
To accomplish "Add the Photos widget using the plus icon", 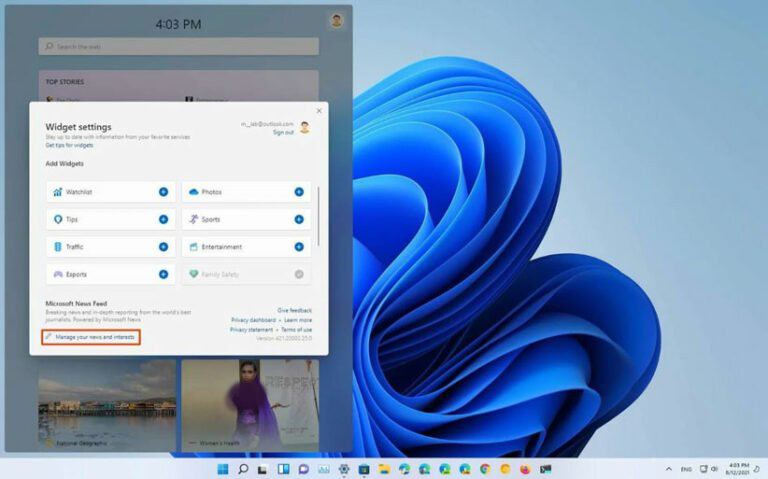I will (298, 192).
